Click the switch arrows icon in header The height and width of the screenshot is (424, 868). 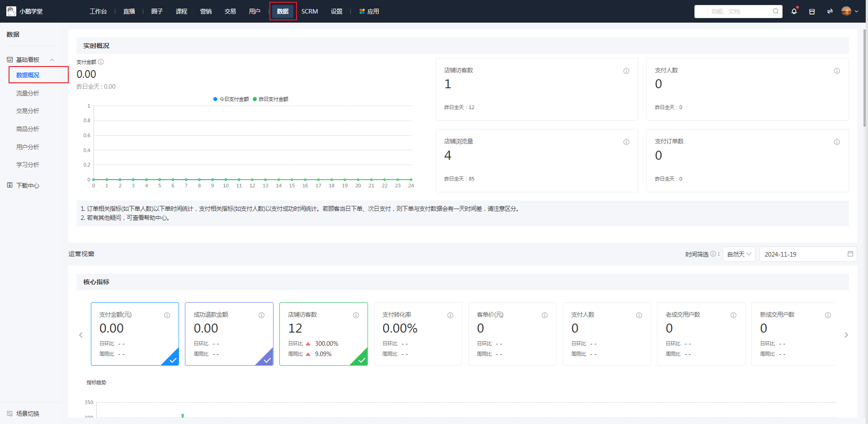click(830, 11)
